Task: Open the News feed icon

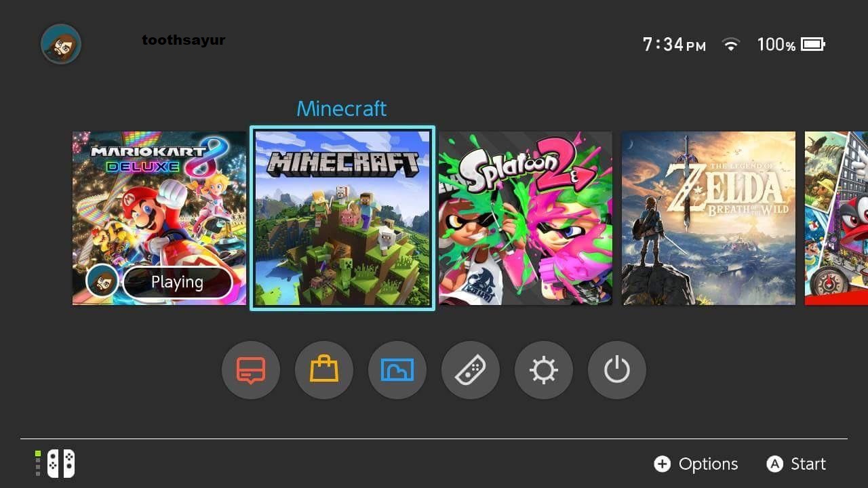Action: [x=251, y=370]
